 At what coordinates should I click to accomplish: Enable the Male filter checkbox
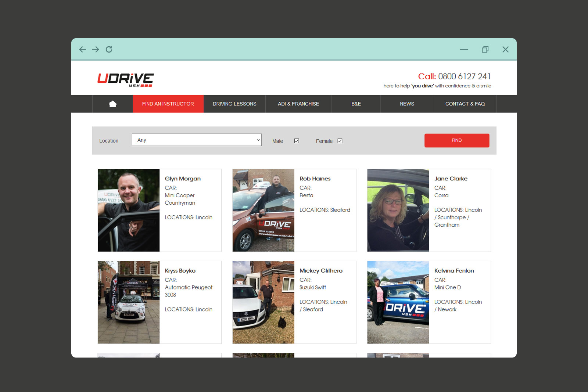296,141
